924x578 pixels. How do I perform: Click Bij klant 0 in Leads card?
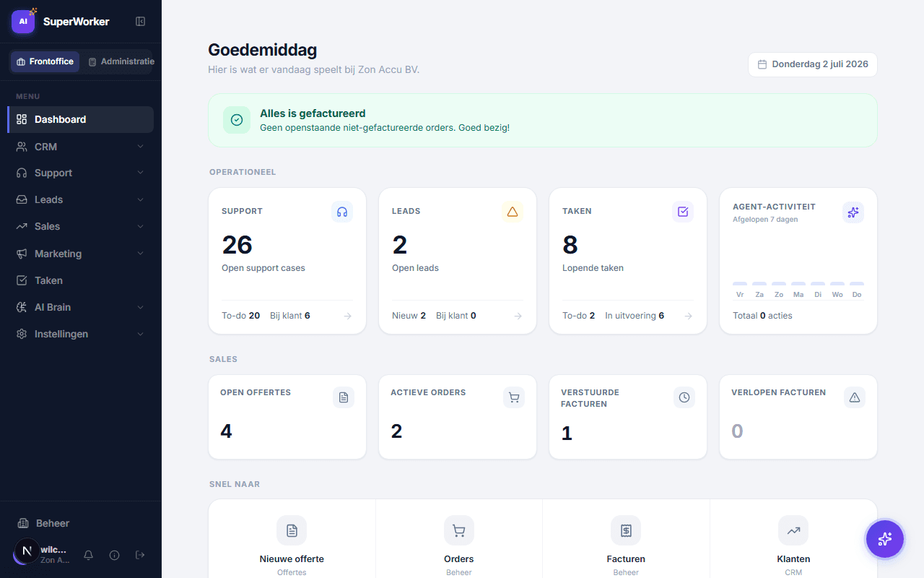click(x=456, y=316)
